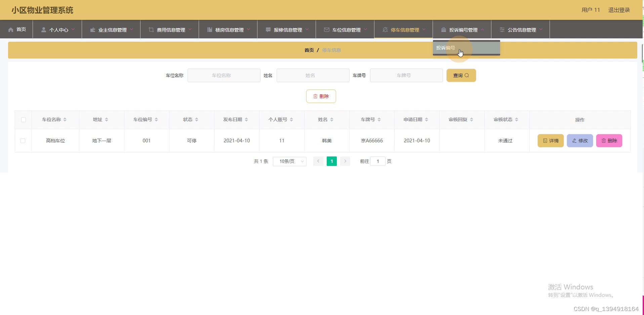
Task: Expand the 楼房信息管理 menu chevron
Action: pyautogui.click(x=248, y=29)
